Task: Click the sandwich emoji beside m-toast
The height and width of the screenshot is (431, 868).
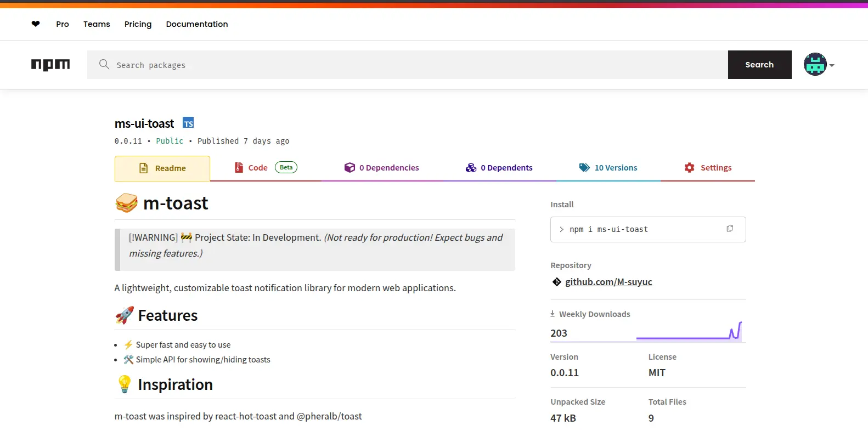Action: (126, 203)
